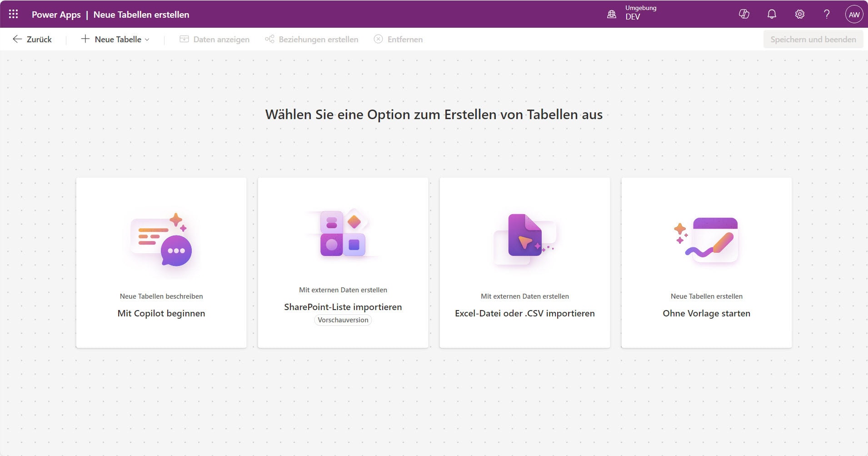Click the plus icon for Neue Tabelle

85,39
